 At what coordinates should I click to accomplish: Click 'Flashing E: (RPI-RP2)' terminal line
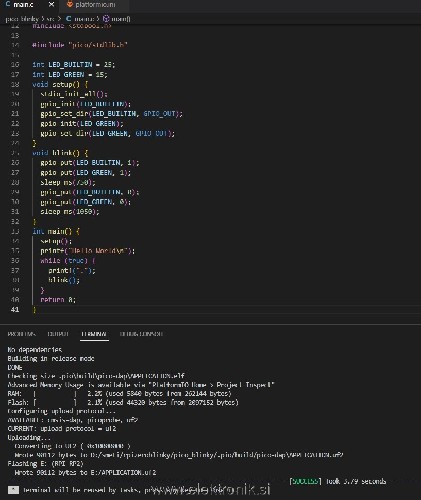coord(45,464)
